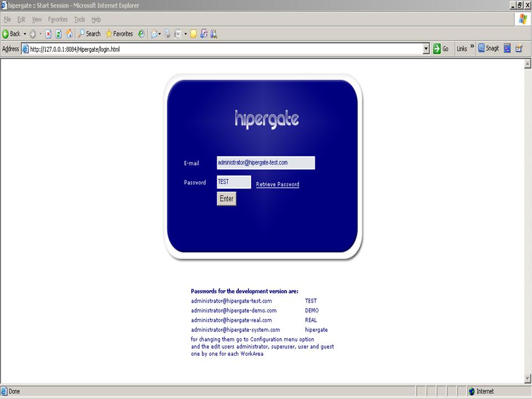
Task: Click the Snagit notepad icon at the far right
Action: pyautogui.click(x=519, y=48)
